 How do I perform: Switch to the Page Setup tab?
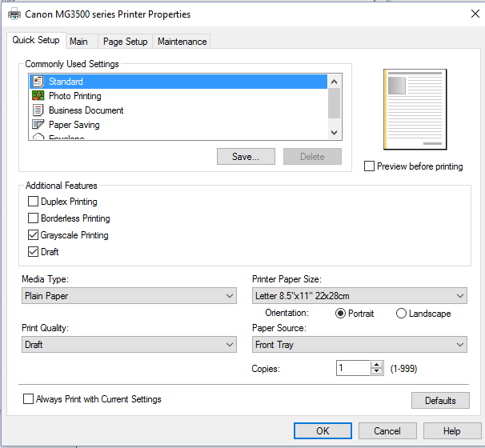126,42
